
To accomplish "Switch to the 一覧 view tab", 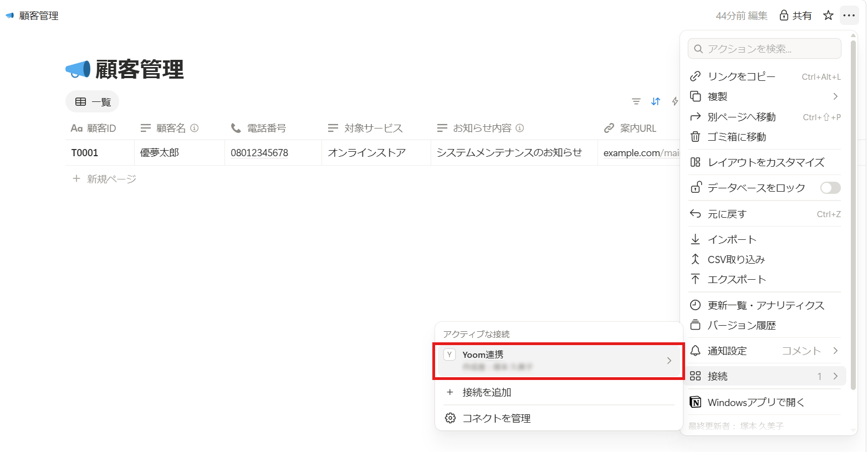I will [x=93, y=101].
